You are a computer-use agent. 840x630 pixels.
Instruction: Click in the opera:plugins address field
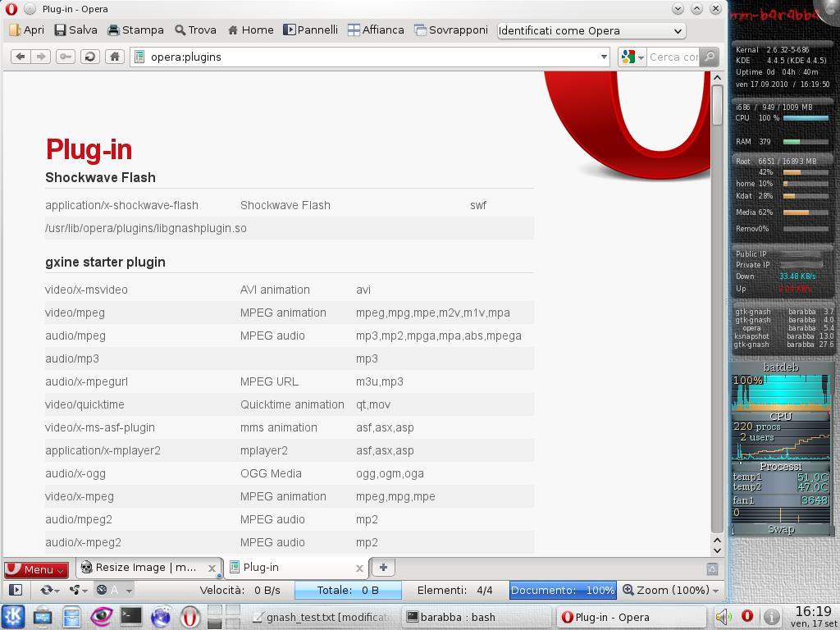pos(369,57)
